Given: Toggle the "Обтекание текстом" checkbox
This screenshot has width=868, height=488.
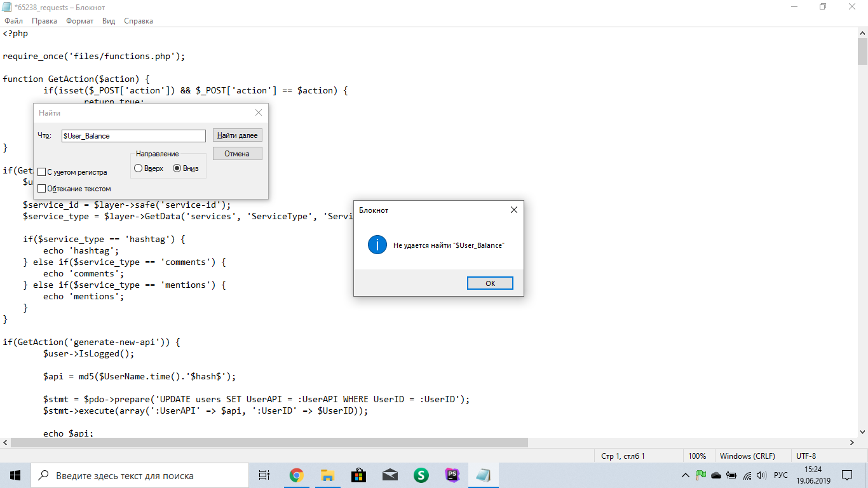Looking at the screenshot, I should [x=42, y=189].
